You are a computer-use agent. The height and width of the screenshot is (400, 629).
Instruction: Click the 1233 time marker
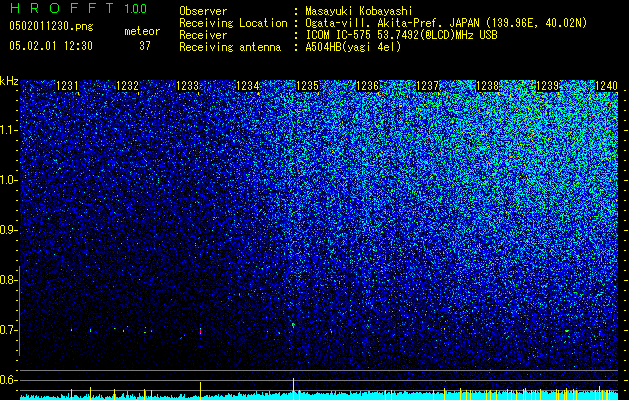(x=187, y=86)
